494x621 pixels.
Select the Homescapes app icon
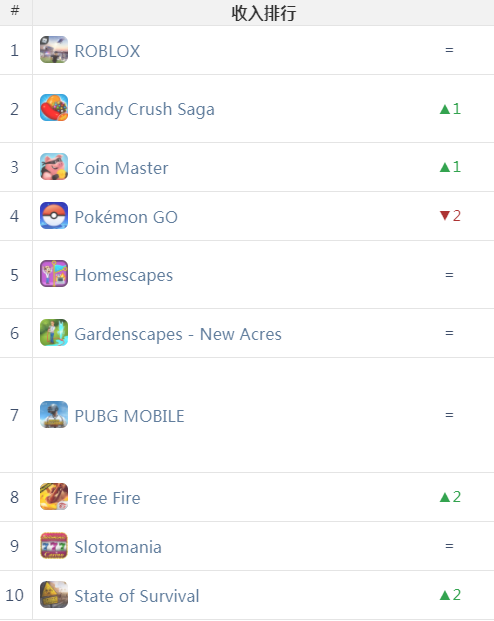54,274
